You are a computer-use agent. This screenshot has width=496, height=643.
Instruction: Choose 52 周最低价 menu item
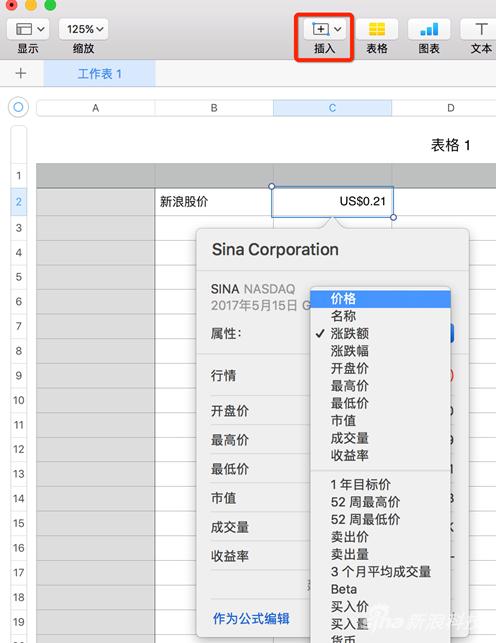(x=380, y=520)
